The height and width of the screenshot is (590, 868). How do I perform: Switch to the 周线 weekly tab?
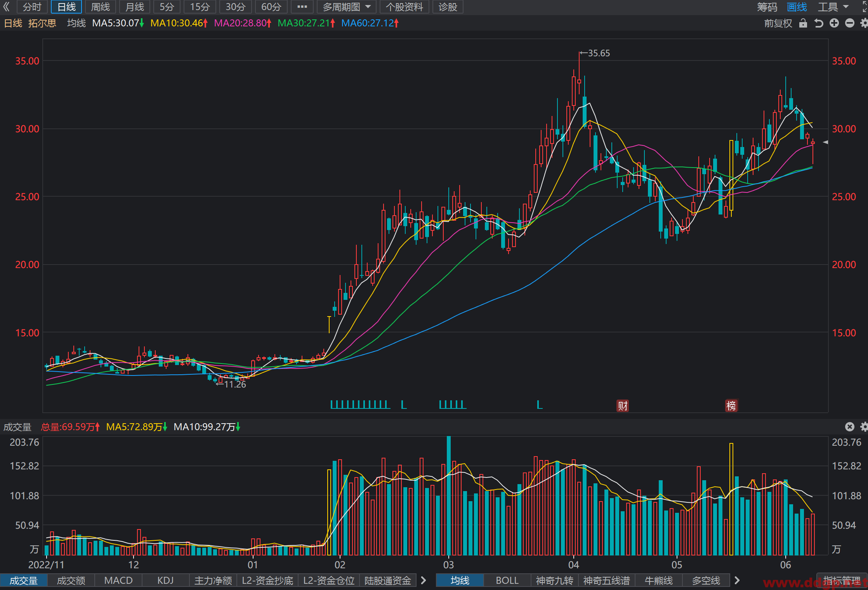101,7
